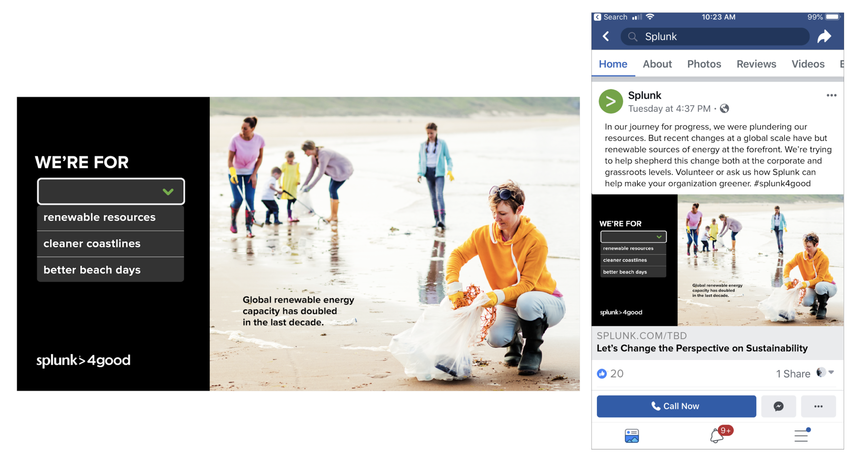
Task: Open the post options three-dot menu
Action: point(831,95)
